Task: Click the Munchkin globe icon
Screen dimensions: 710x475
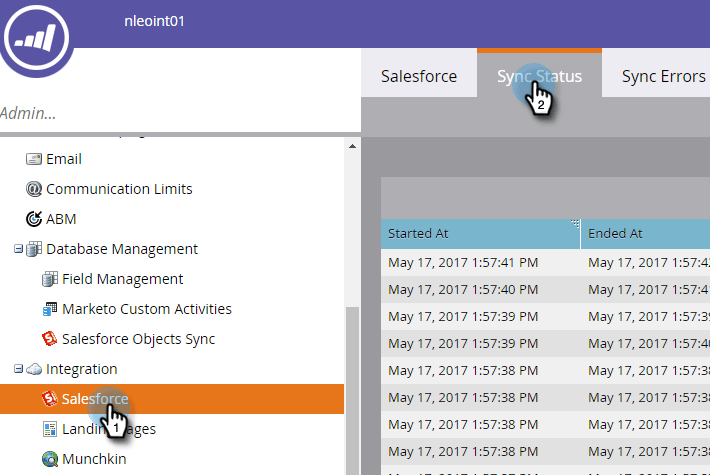Action: (x=50, y=459)
